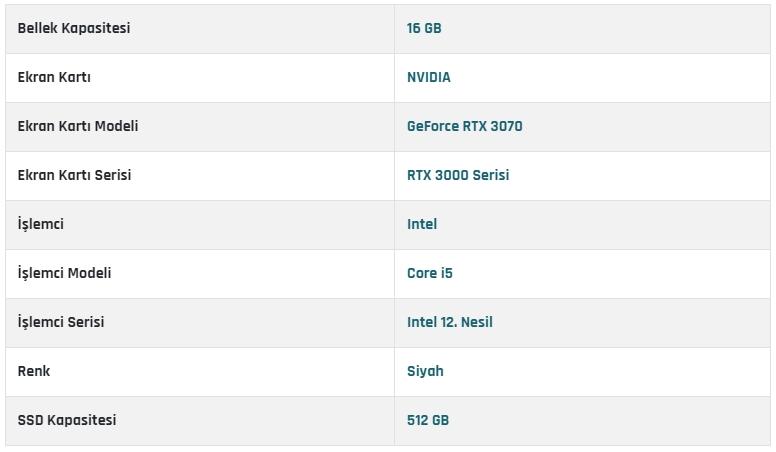The width and height of the screenshot is (776, 452).
Task: Select the SSD Kapasitesi label
Action: coord(67,420)
